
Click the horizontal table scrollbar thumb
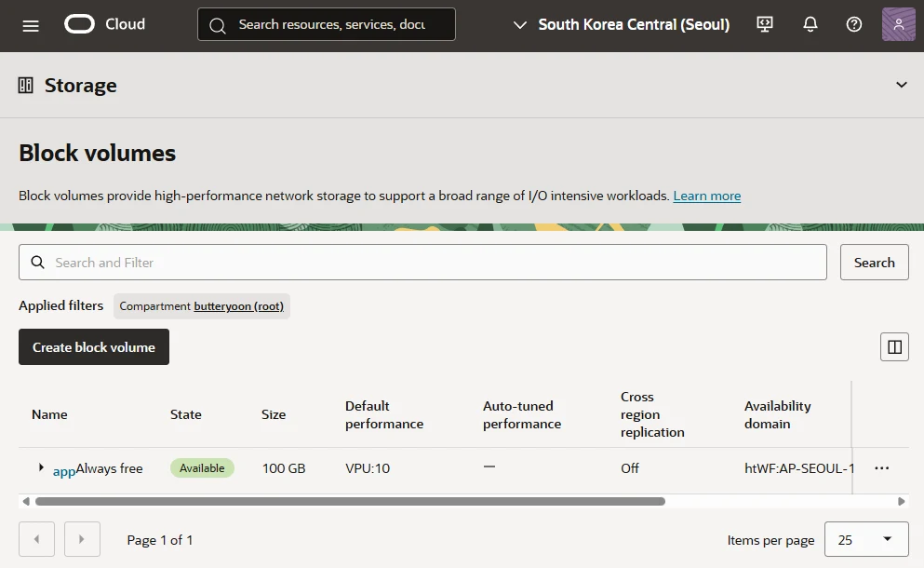tap(350, 501)
